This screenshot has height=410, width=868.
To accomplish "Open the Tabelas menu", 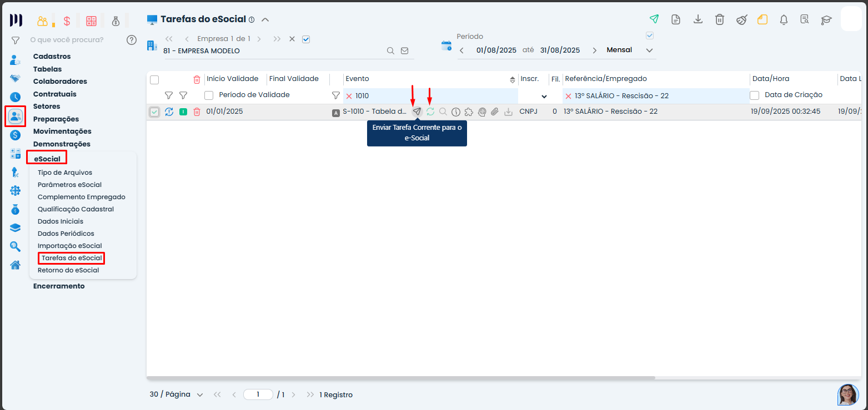I will point(47,69).
